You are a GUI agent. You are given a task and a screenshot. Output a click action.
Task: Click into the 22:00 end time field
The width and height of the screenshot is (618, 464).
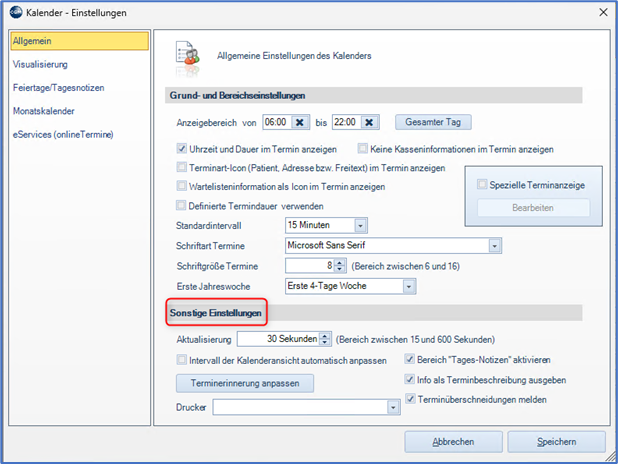(x=347, y=122)
